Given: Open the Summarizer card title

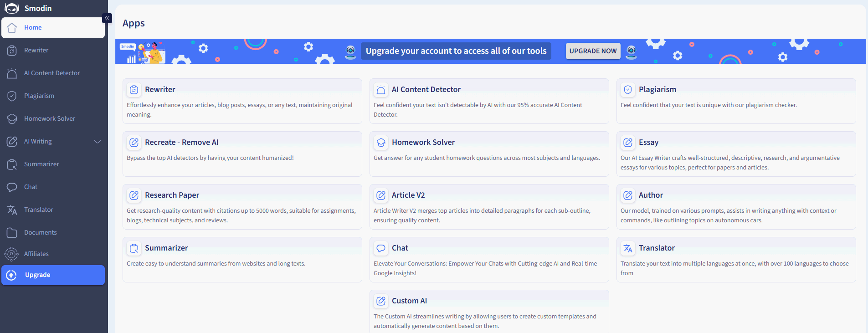Looking at the screenshot, I should click(166, 248).
